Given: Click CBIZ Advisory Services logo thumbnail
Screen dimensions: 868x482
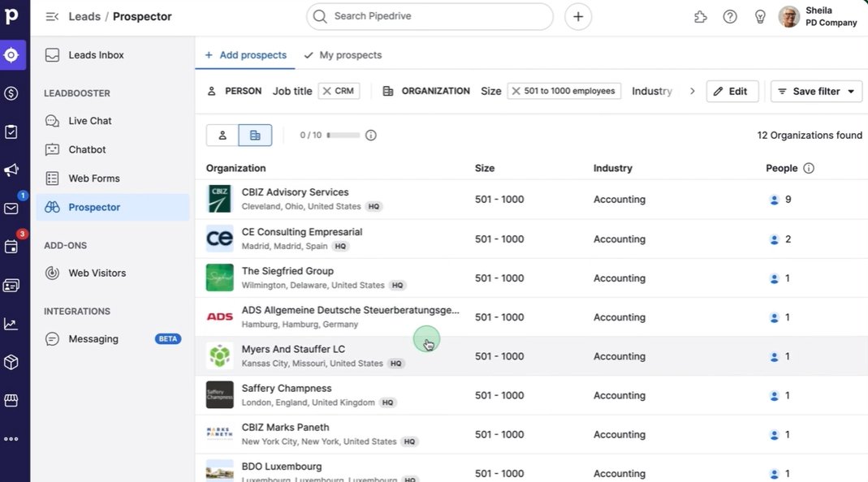Looking at the screenshot, I should [x=220, y=200].
